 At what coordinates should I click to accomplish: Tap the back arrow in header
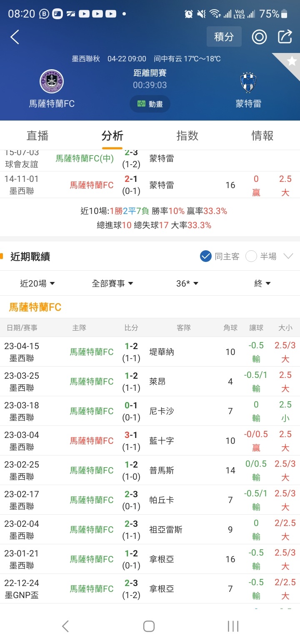[x=15, y=37]
